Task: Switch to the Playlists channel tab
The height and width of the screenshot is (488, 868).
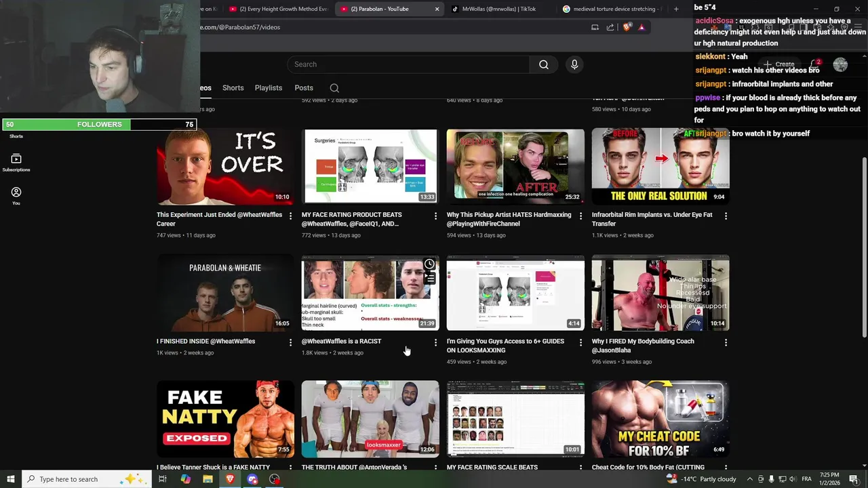Action: [x=269, y=88]
